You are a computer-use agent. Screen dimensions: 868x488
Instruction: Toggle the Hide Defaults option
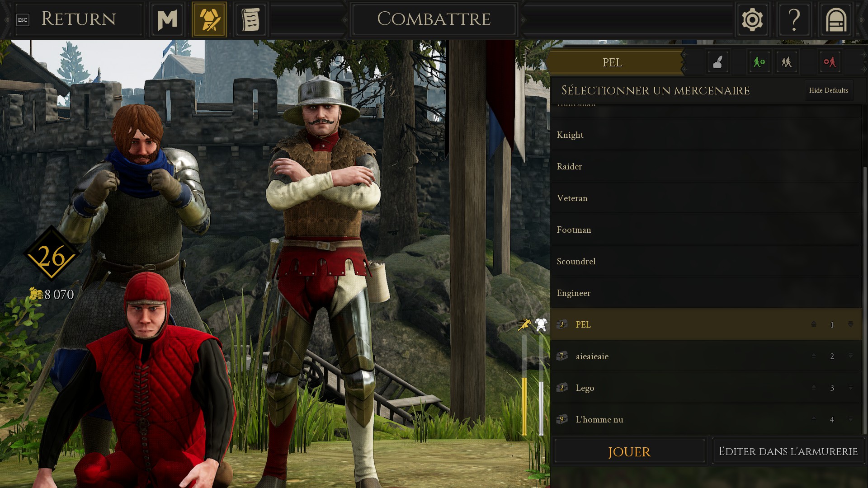(x=829, y=90)
